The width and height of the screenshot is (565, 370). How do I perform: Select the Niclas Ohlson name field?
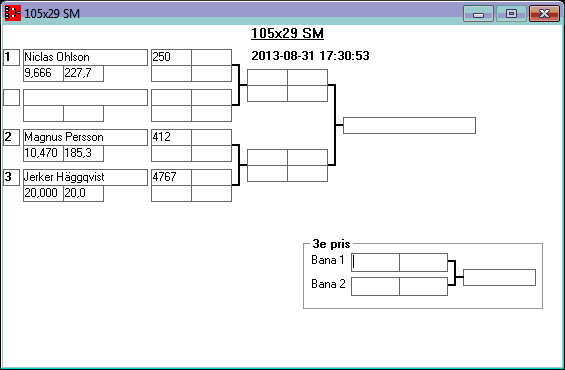[85, 57]
